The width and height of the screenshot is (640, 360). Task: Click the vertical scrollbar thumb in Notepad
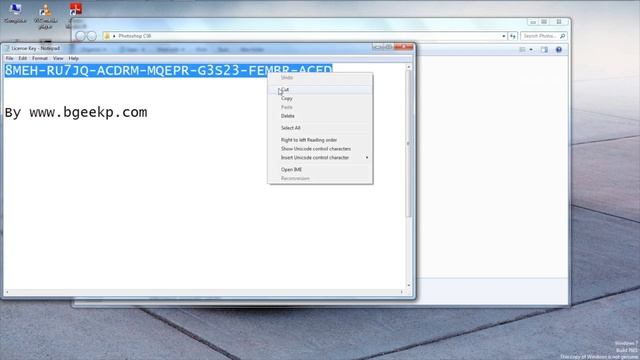(409, 143)
